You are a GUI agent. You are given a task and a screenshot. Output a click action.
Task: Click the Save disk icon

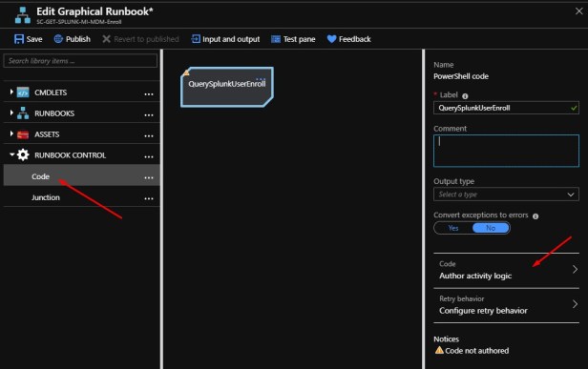(x=19, y=39)
